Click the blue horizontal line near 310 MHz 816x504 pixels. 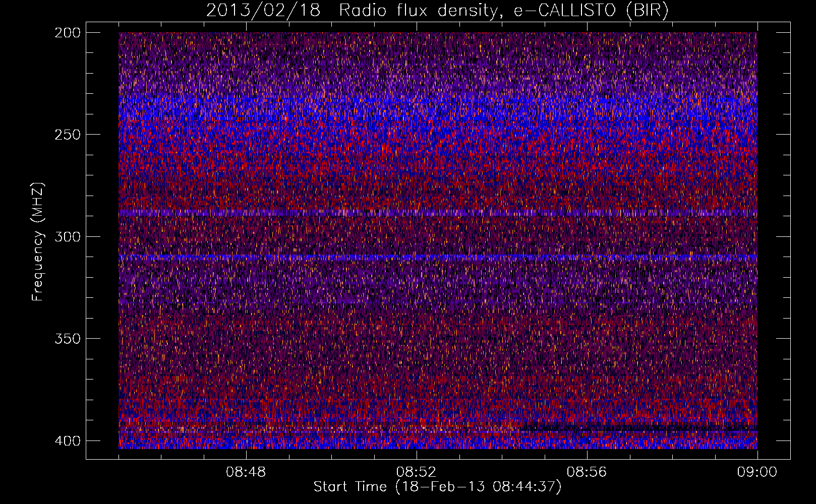(438, 257)
